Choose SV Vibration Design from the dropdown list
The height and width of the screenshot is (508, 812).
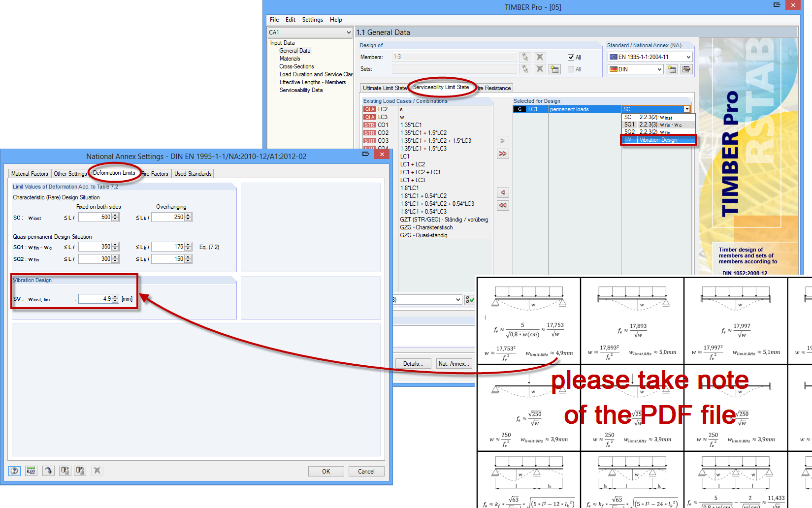click(658, 140)
